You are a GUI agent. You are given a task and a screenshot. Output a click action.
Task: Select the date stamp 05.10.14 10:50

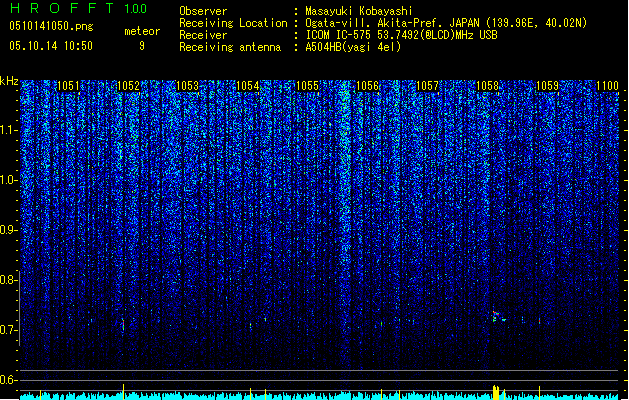pos(51,46)
